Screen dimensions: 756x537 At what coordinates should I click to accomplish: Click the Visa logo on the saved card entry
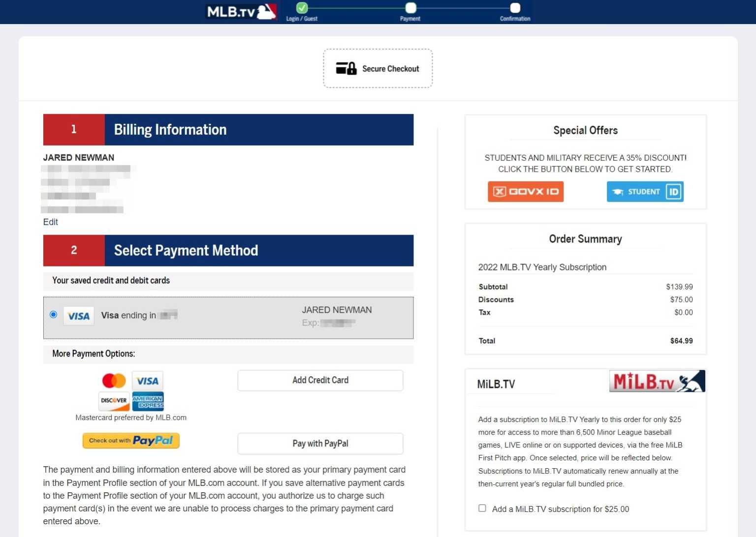[78, 316]
